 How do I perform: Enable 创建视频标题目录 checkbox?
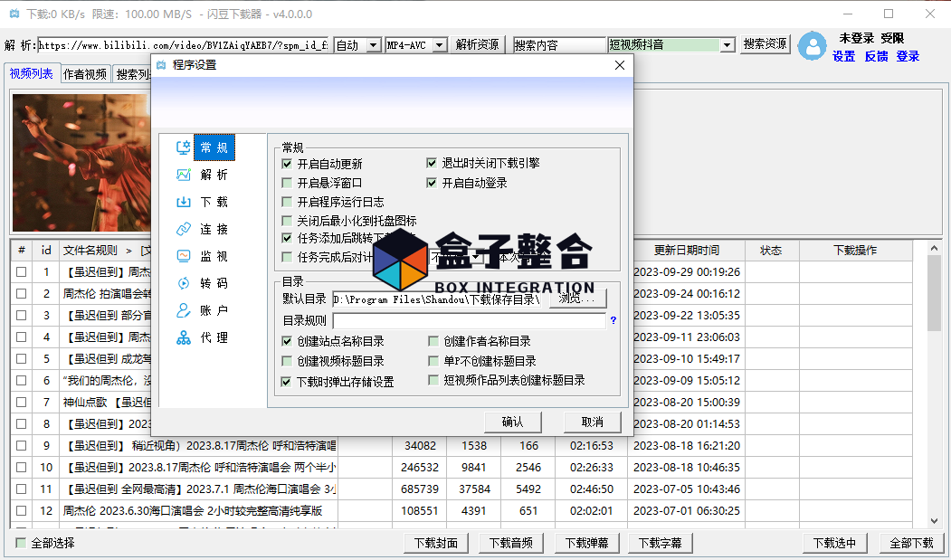click(x=287, y=361)
